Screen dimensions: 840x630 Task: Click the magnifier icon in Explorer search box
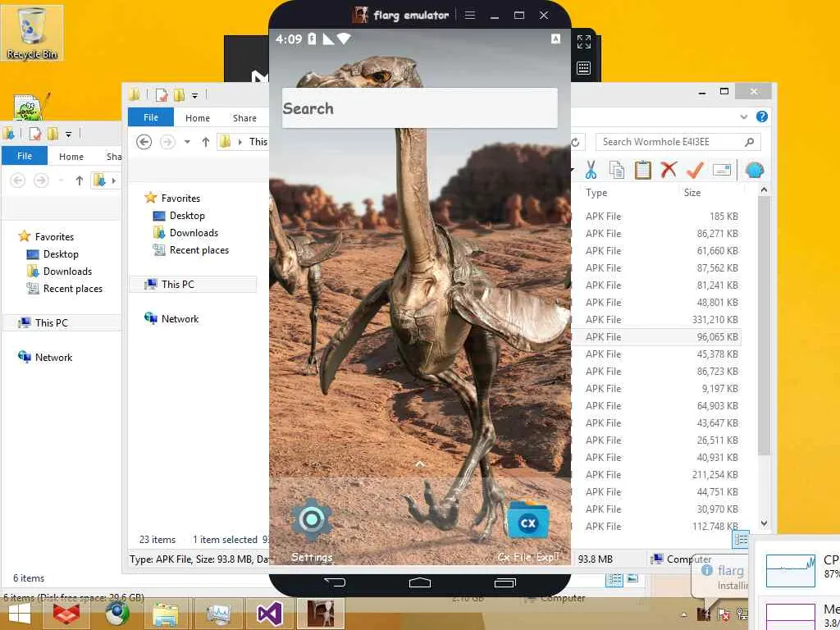pos(750,142)
